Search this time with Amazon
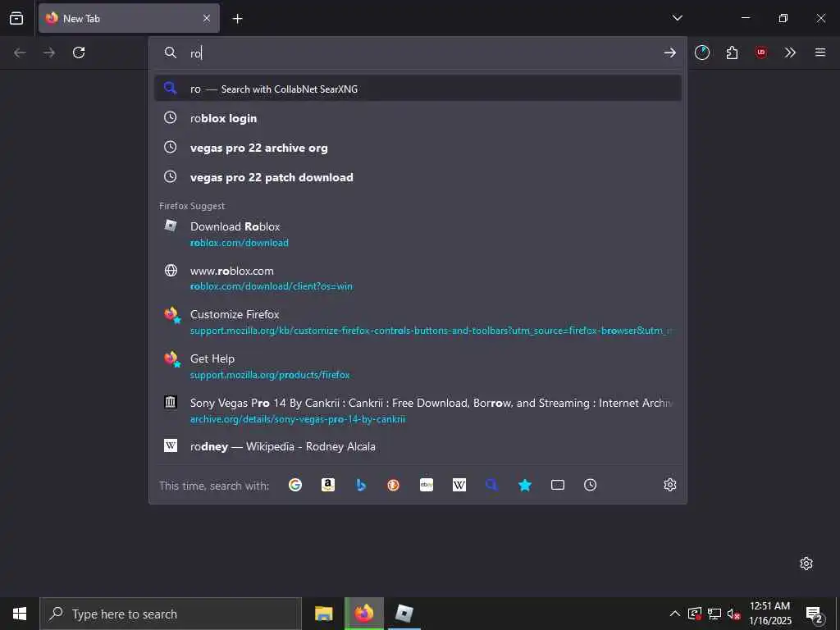This screenshot has height=630, width=840. pos(328,485)
